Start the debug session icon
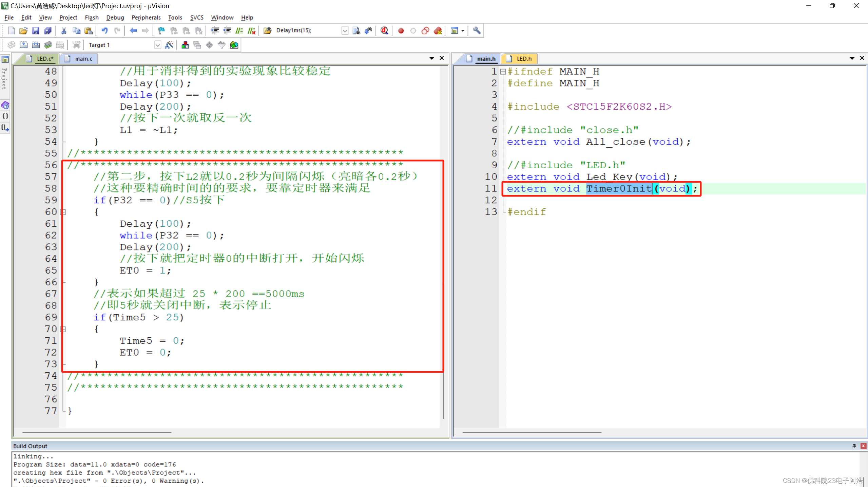The height and width of the screenshot is (487, 868). [384, 31]
